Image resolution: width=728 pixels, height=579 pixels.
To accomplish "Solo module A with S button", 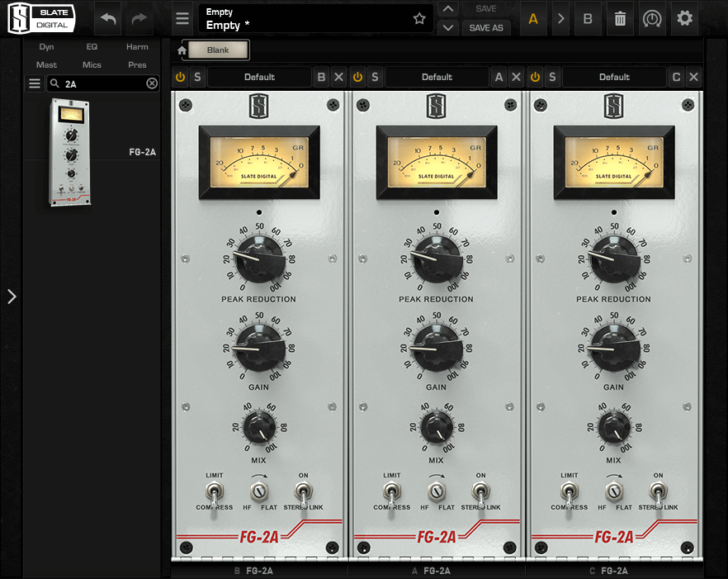I will pyautogui.click(x=375, y=77).
